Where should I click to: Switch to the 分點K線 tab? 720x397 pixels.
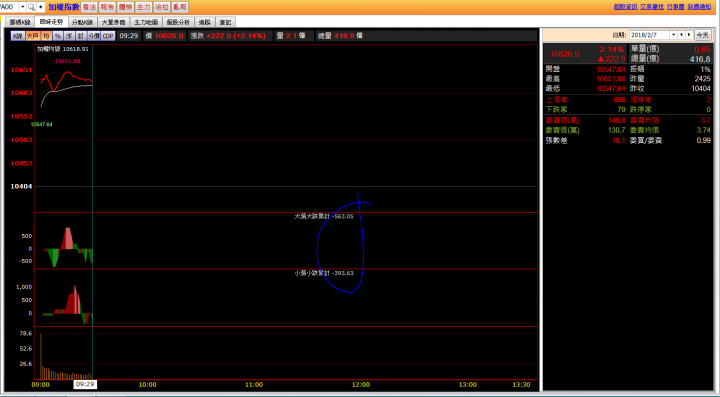click(83, 22)
